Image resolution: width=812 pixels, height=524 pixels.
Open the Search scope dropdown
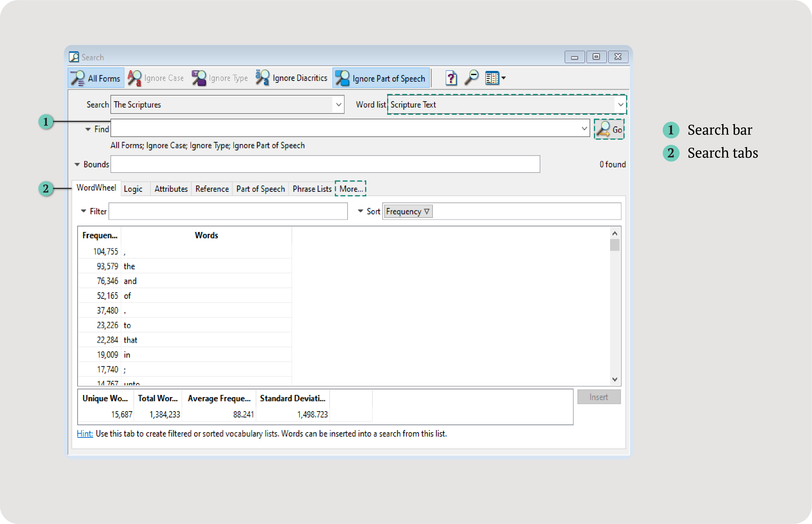(x=338, y=104)
